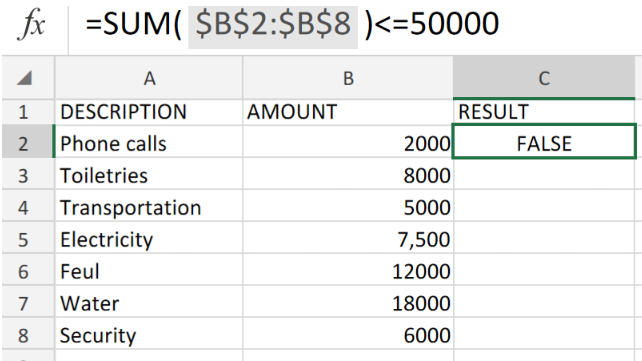Viewport: 642px width, 361px height.
Task: Select the Security cell
Action: click(149, 334)
